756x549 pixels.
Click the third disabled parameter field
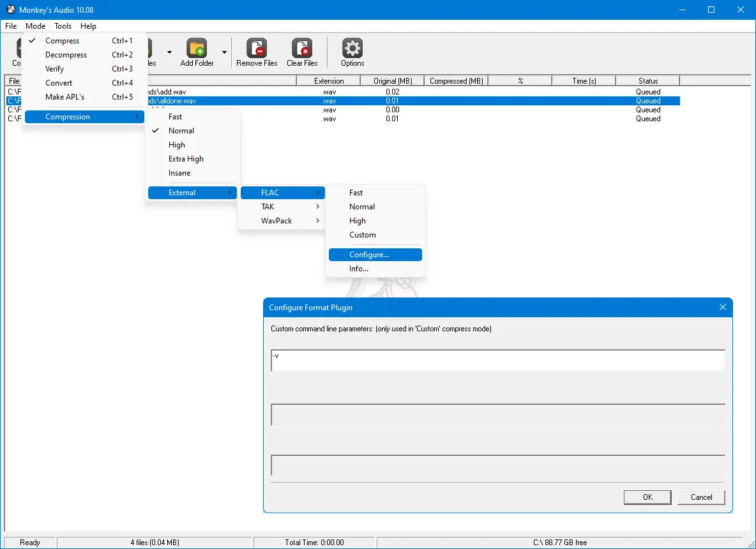coord(498,465)
